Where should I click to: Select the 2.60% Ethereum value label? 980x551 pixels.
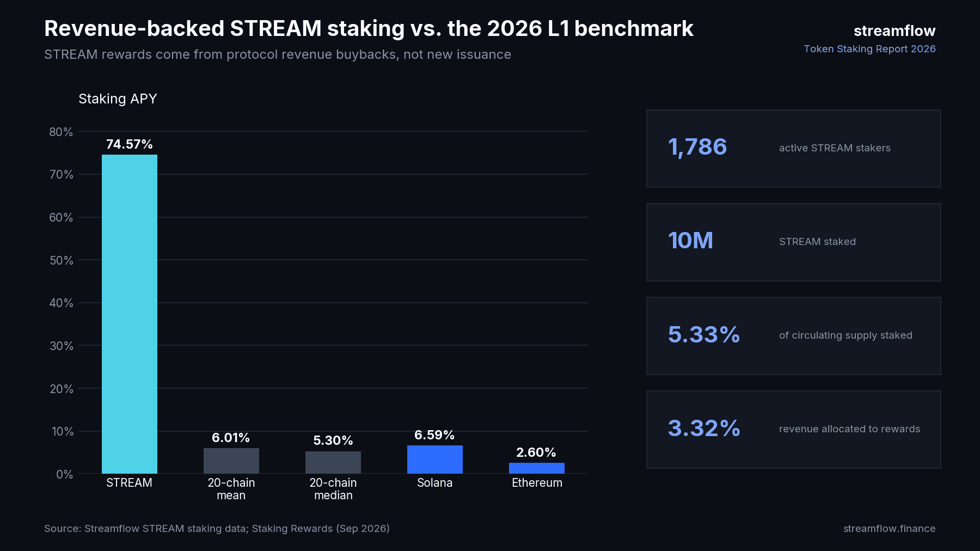pyautogui.click(x=536, y=452)
